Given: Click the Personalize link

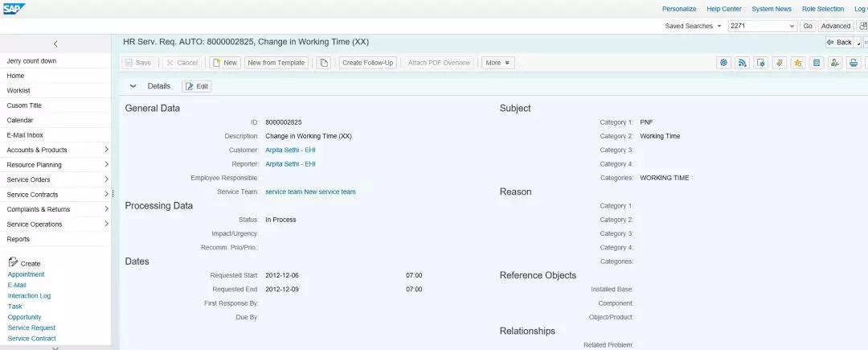Looking at the screenshot, I should click(679, 9).
